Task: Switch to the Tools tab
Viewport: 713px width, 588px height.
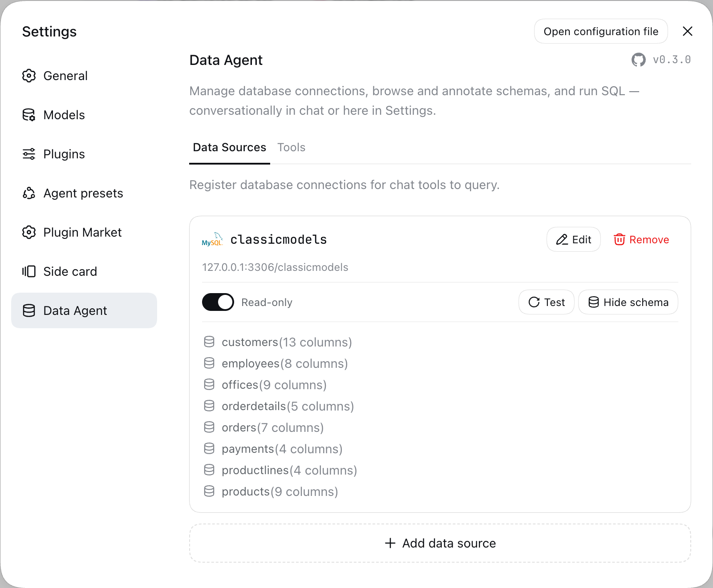Action: tap(292, 148)
